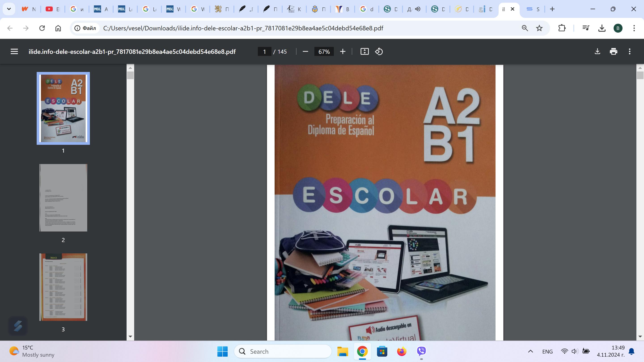Switch to the last tab labeled 'S'
The image size is (644, 362).
click(x=533, y=9)
